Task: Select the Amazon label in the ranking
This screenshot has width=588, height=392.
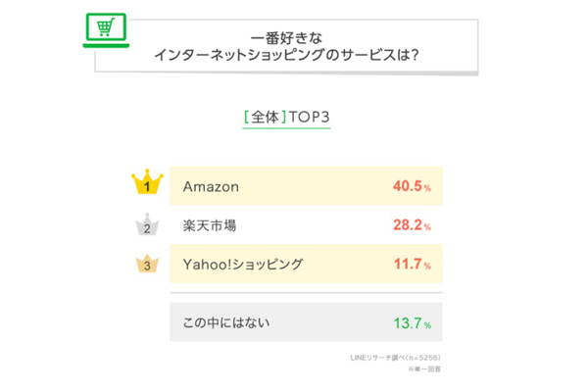Action: 212,185
